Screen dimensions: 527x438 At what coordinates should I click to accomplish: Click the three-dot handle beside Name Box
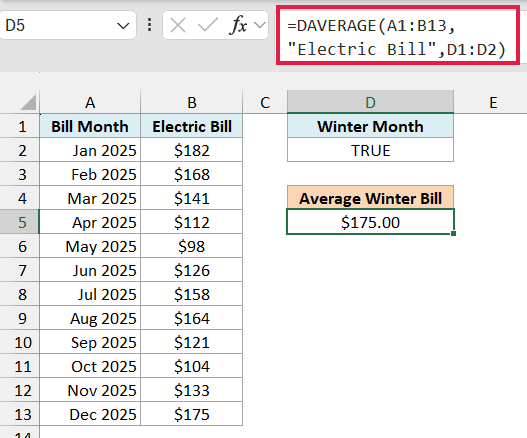click(150, 25)
